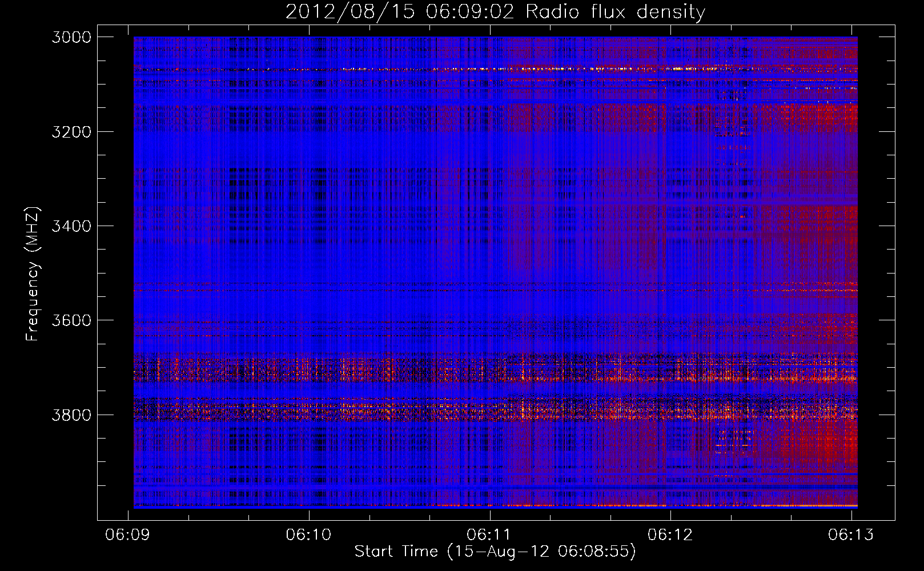The image size is (924, 571).
Task: Click the '06:09' time axis label
Action: 128,534
